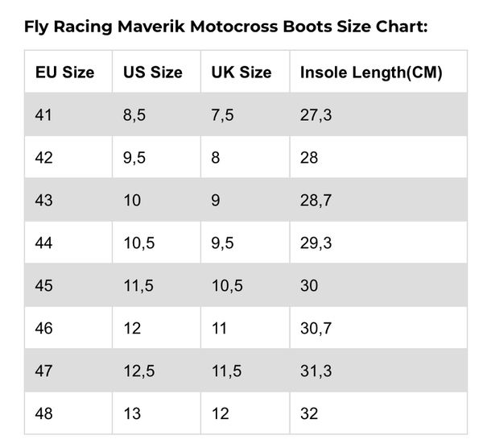Click the EU Size column header
The width and height of the screenshot is (483, 448).
[x=64, y=73]
